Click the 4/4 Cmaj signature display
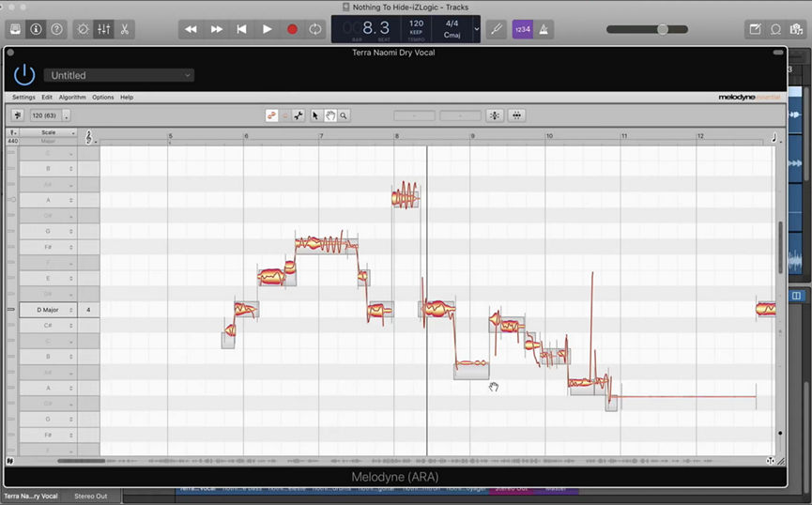812x505 pixels. point(452,29)
